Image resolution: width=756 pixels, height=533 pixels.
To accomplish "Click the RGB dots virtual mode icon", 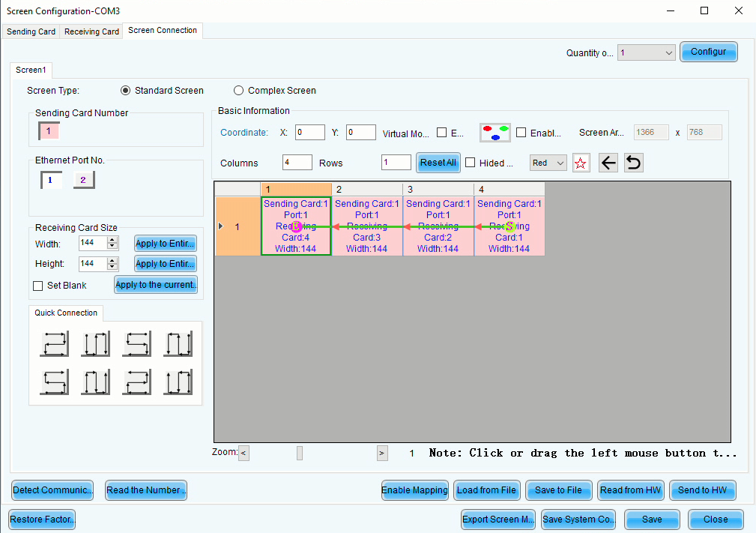I will point(495,133).
